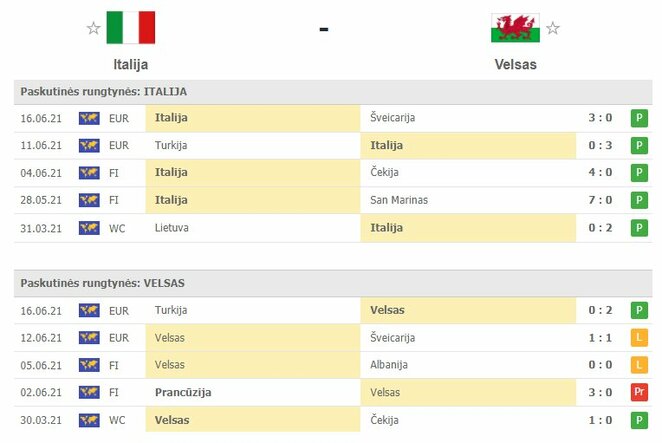Click the orange L badge for Velsas–Albanija

pyautogui.click(x=639, y=365)
